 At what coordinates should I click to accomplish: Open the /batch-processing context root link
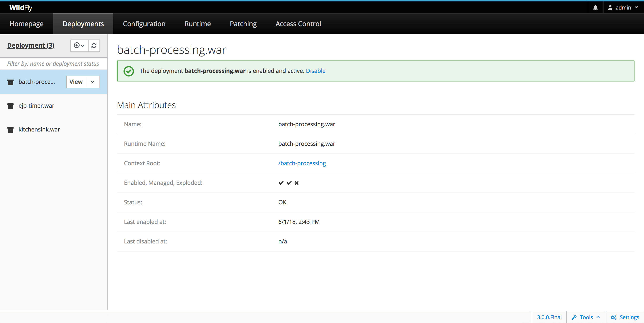tap(302, 163)
